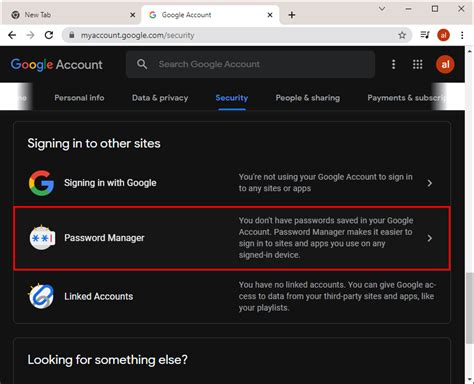
Task: Click the Linked Accounts chain icon
Action: coord(41,296)
